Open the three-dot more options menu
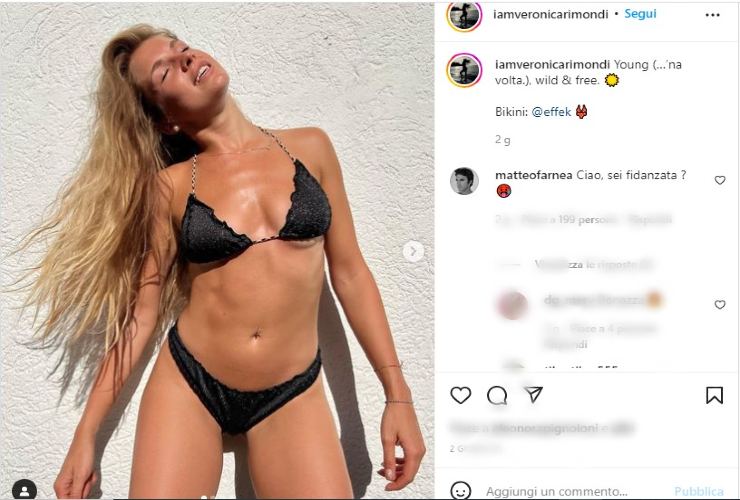Screen dimensions: 740x500 pos(712,15)
